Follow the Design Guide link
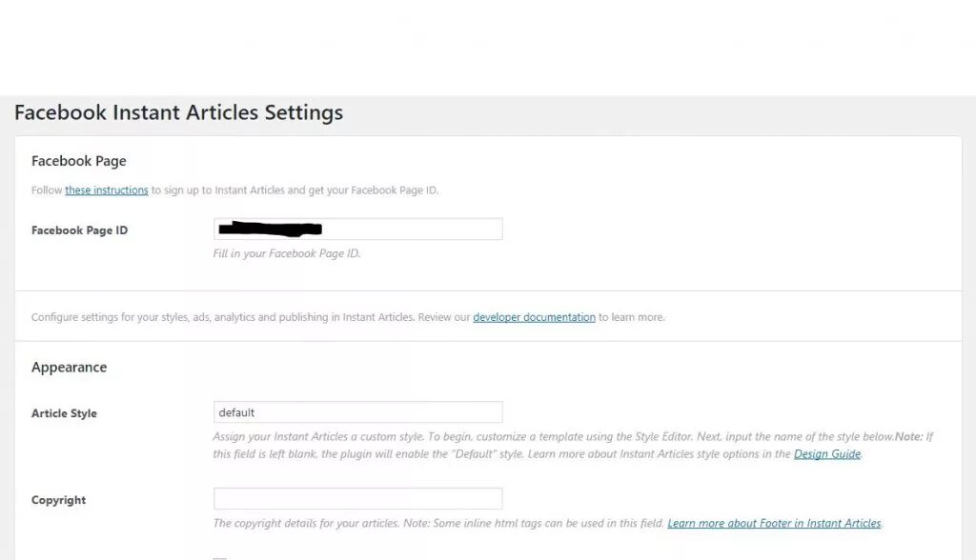 (x=826, y=454)
